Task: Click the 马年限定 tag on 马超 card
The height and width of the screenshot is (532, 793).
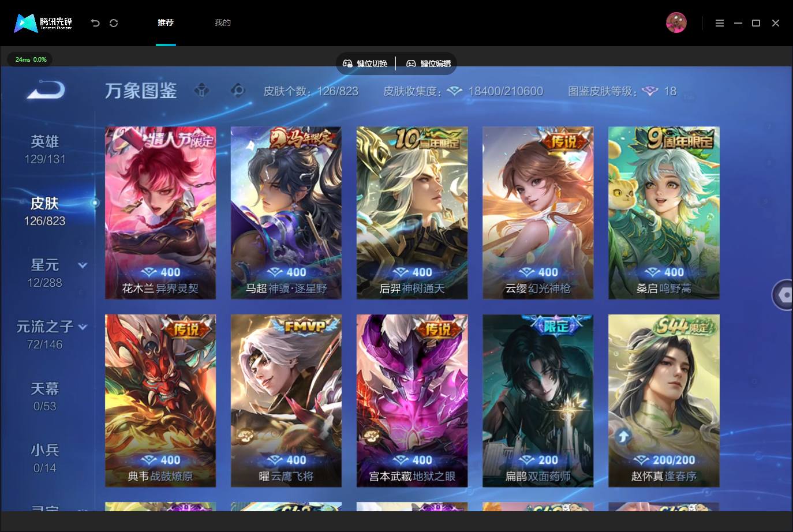Action: tap(303, 139)
